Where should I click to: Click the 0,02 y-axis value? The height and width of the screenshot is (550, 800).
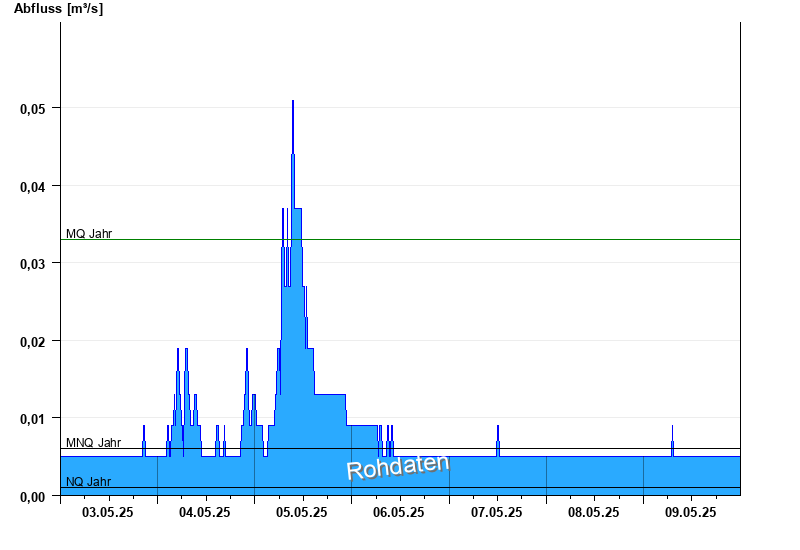tap(33, 342)
